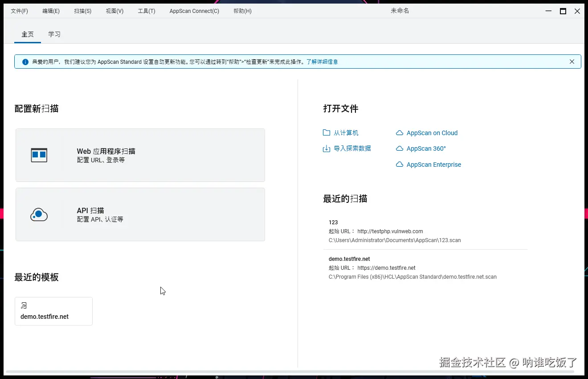Click the cloud icon beside AppScan 360°
588x379 pixels.
[x=400, y=148]
